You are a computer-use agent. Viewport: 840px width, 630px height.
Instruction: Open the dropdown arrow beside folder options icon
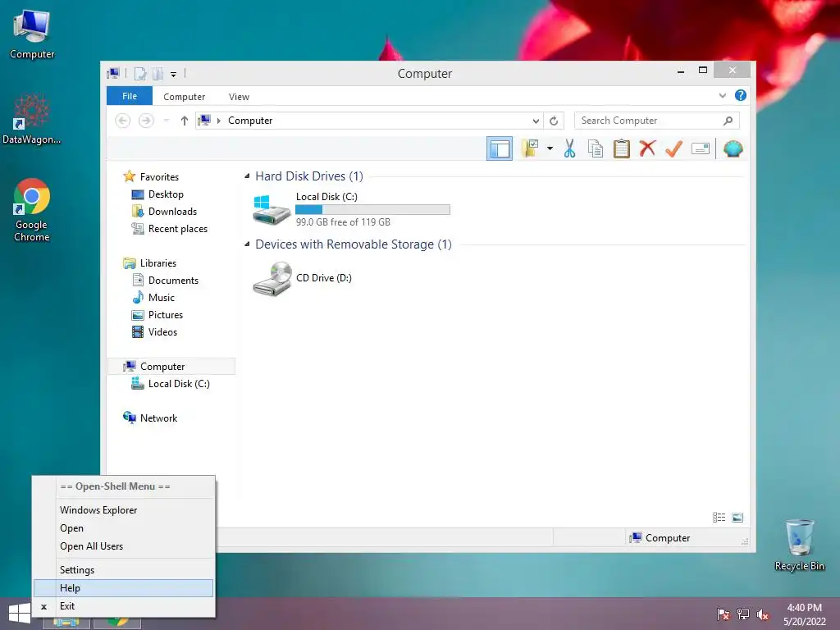550,148
